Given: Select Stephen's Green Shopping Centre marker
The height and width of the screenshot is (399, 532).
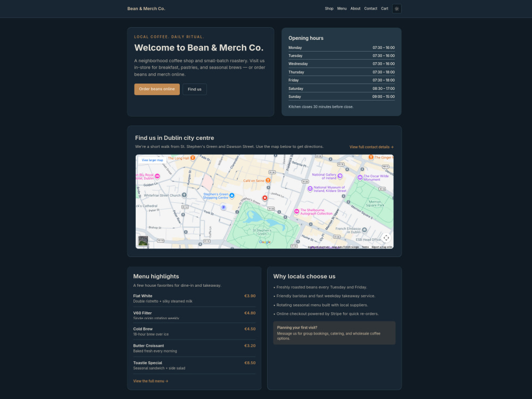Looking at the screenshot, I should pos(232,195).
